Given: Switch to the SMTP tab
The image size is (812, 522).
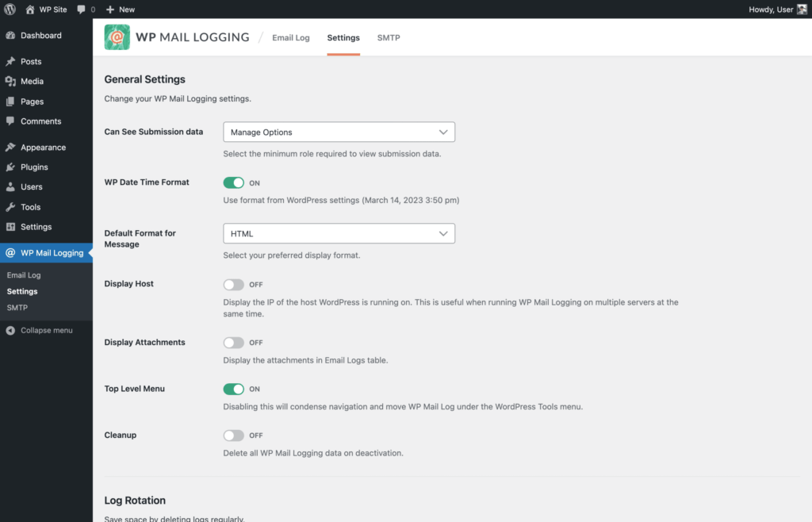Looking at the screenshot, I should [x=389, y=37].
